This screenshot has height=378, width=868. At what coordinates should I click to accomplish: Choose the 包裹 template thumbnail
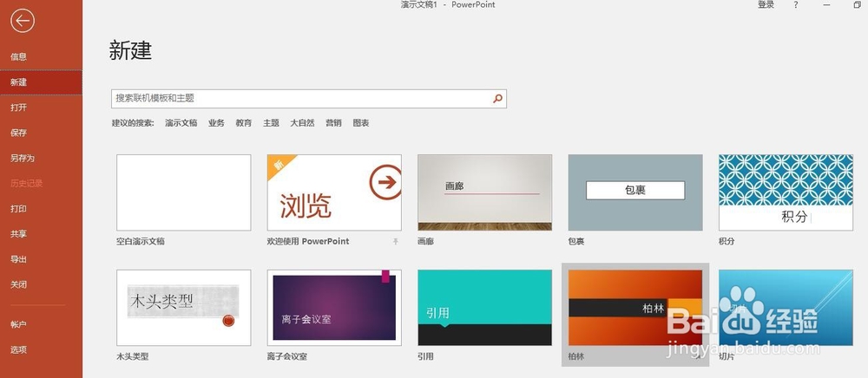pyautogui.click(x=635, y=192)
